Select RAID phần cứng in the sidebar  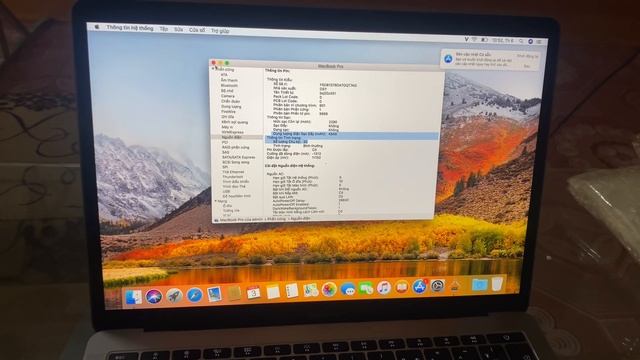click(x=236, y=147)
